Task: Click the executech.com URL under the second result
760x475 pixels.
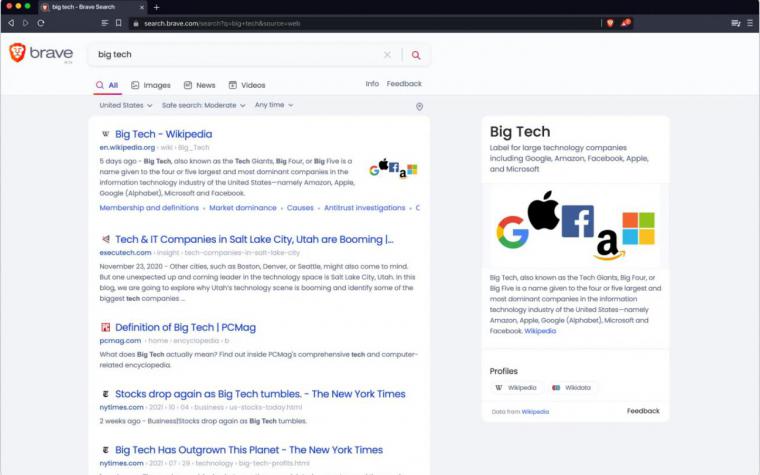Action: coord(125,253)
